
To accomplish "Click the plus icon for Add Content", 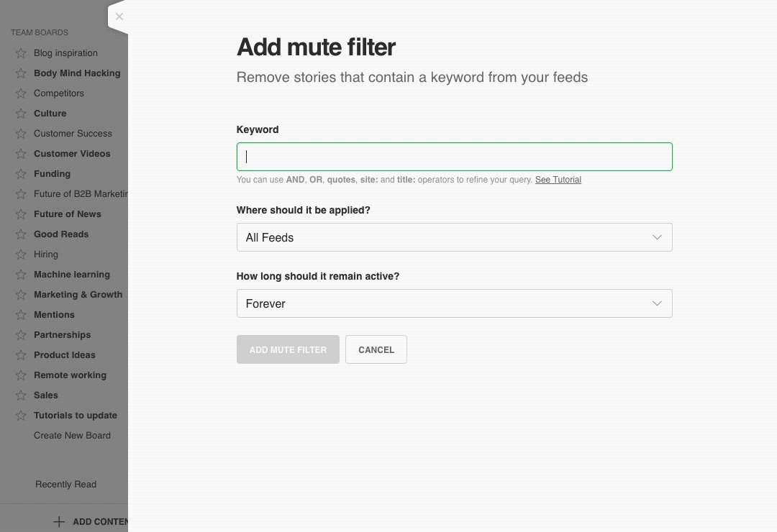I will tap(59, 521).
